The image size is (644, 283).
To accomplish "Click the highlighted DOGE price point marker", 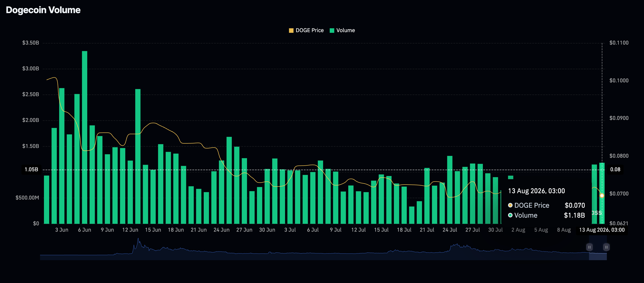I will click(x=602, y=196).
